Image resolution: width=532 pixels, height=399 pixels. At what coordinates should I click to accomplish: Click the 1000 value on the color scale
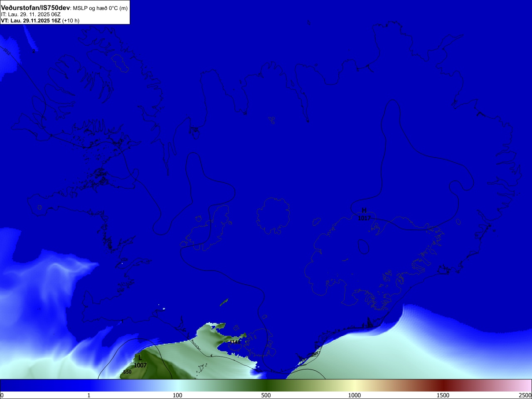(355, 395)
